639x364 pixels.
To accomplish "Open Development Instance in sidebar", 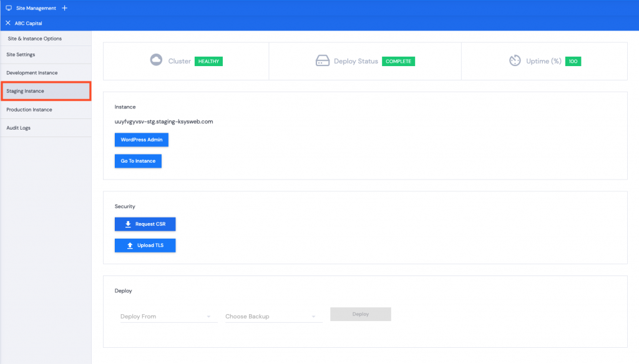I will pyautogui.click(x=46, y=73).
